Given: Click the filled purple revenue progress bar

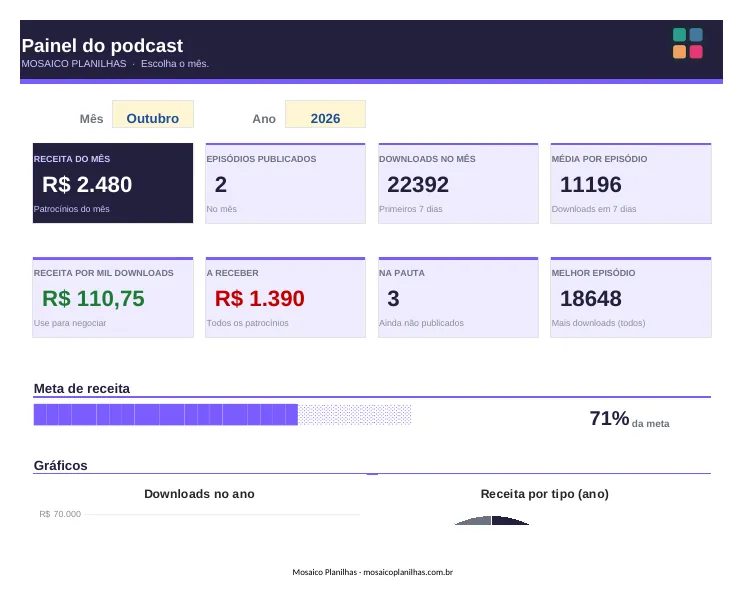Looking at the screenshot, I should pyautogui.click(x=165, y=415).
